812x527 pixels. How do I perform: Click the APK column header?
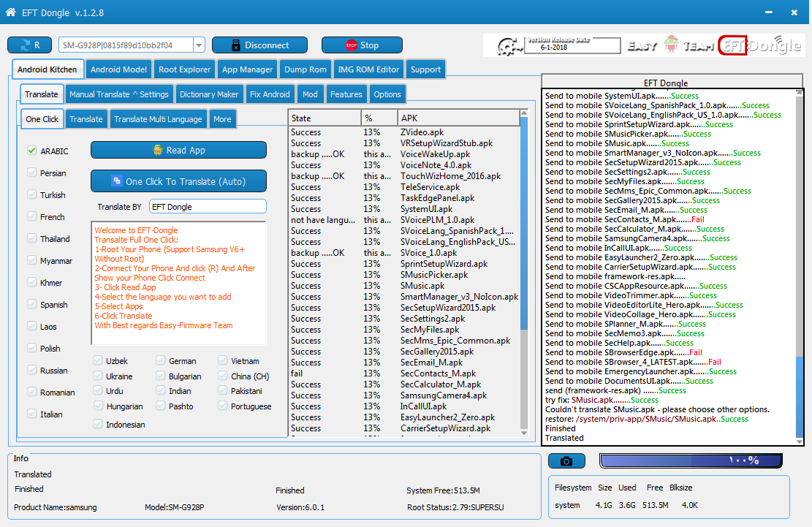(x=458, y=118)
